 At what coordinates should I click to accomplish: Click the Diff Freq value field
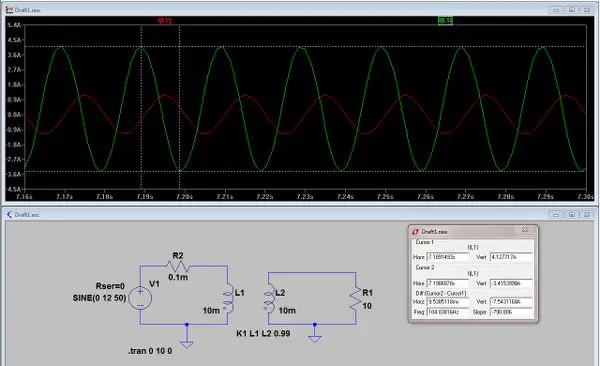(x=448, y=312)
